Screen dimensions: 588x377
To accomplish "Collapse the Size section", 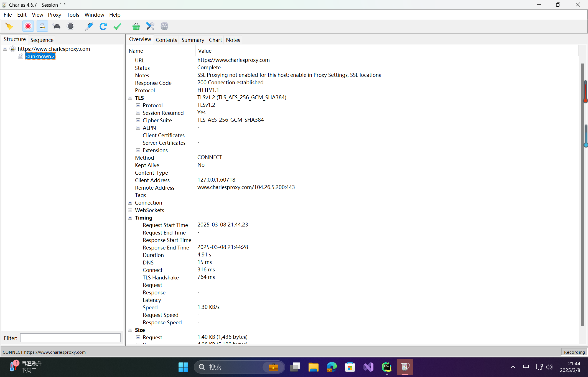I will coord(130,330).
